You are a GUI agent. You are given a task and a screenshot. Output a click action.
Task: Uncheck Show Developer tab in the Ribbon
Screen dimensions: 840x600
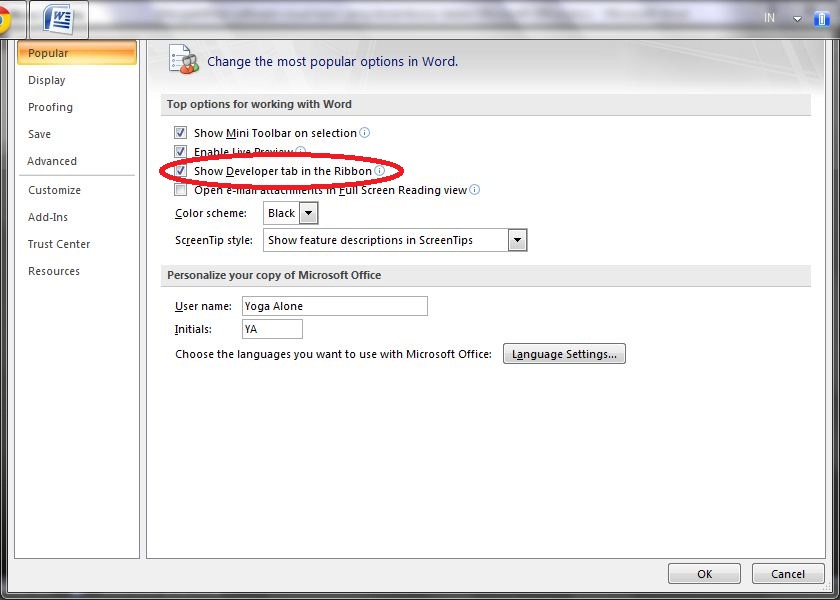(181, 171)
